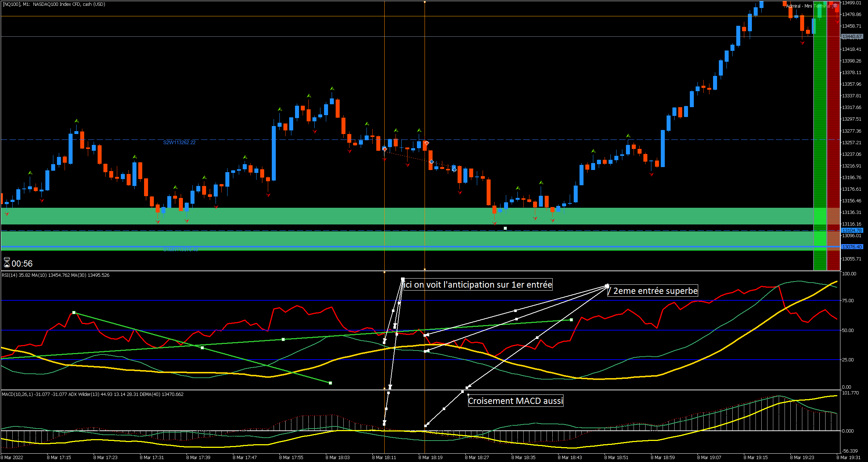Click the 13104.78 blue price tag
The width and height of the screenshot is (868, 462).
pyautogui.click(x=852, y=231)
